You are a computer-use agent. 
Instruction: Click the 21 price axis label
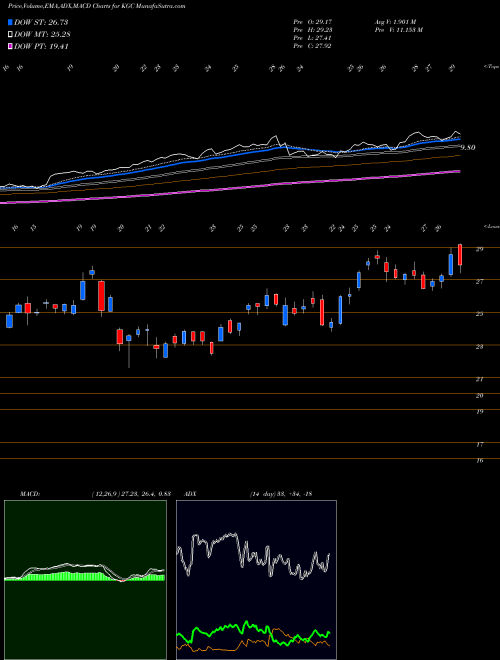pyautogui.click(x=479, y=379)
